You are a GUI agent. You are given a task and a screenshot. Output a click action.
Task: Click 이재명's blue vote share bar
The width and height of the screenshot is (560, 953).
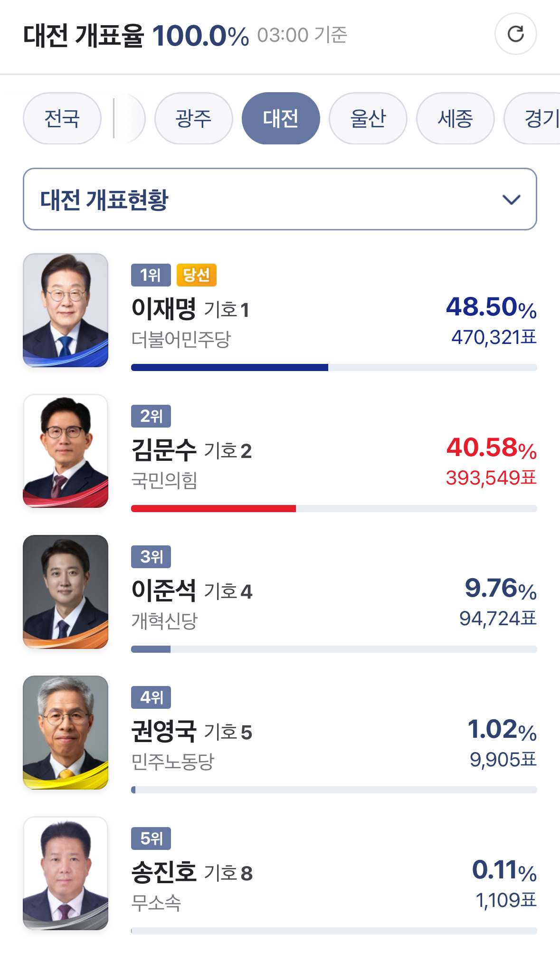coord(229,367)
